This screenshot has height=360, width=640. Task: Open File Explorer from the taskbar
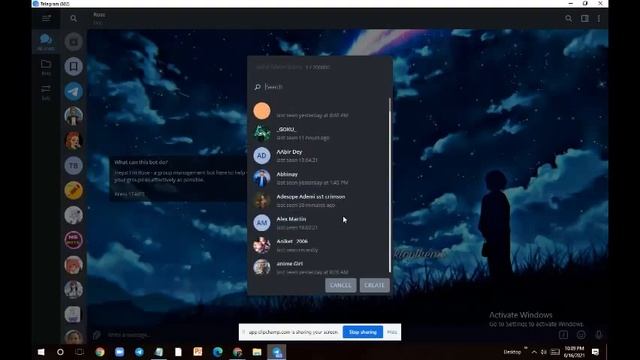pos(257,352)
